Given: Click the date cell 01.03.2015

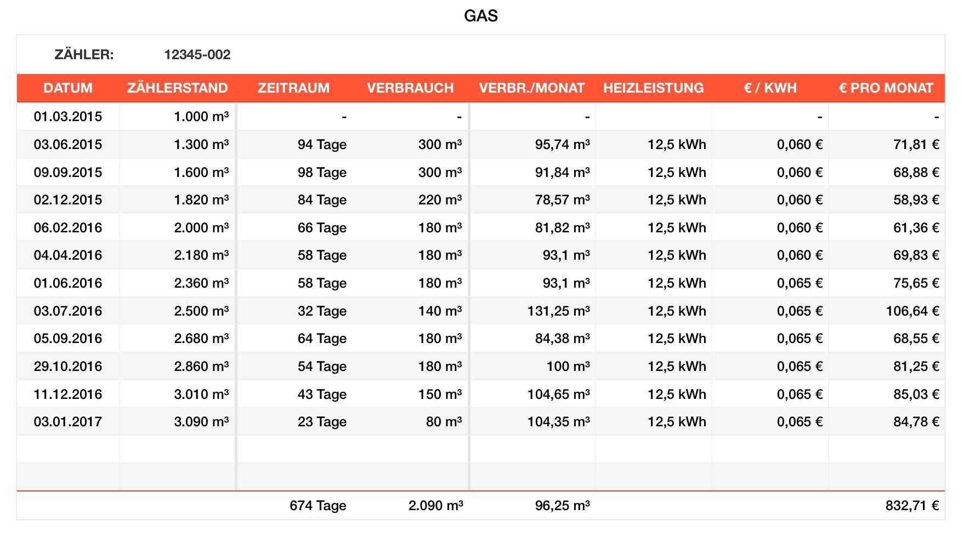Looking at the screenshot, I should pyautogui.click(x=68, y=117).
